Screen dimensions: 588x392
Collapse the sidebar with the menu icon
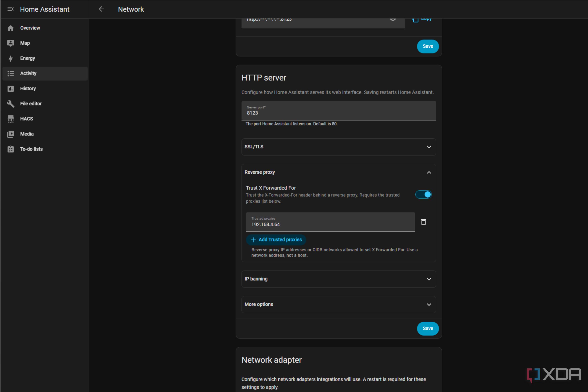(x=11, y=9)
